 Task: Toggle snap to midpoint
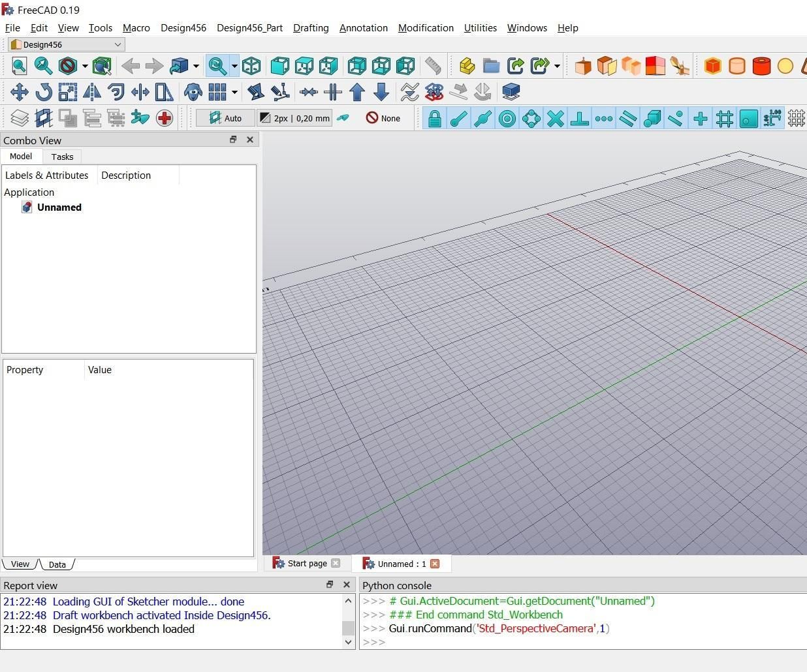click(x=483, y=118)
